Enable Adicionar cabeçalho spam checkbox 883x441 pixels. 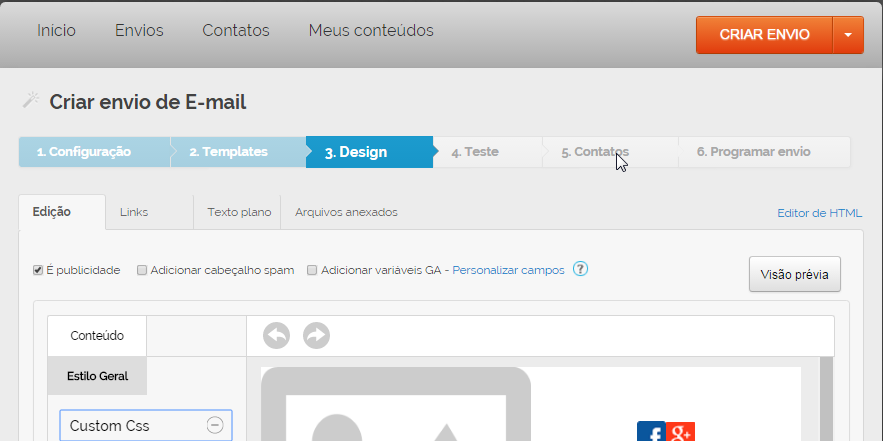[142, 270]
